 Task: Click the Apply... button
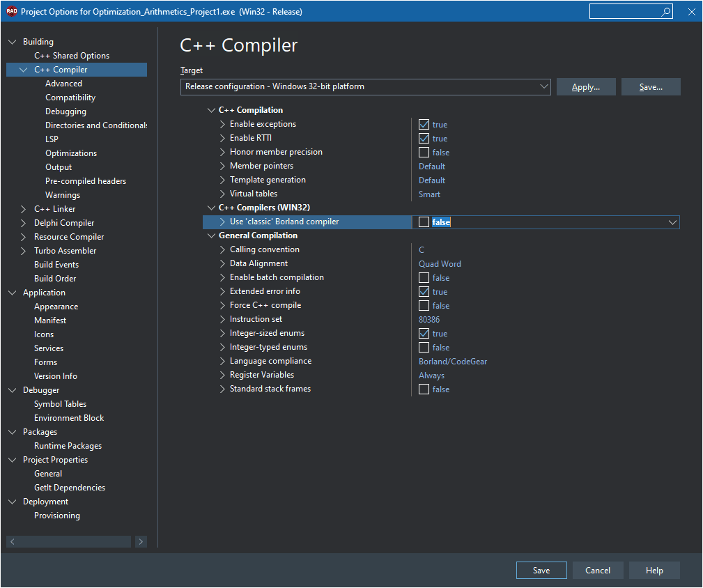[585, 87]
